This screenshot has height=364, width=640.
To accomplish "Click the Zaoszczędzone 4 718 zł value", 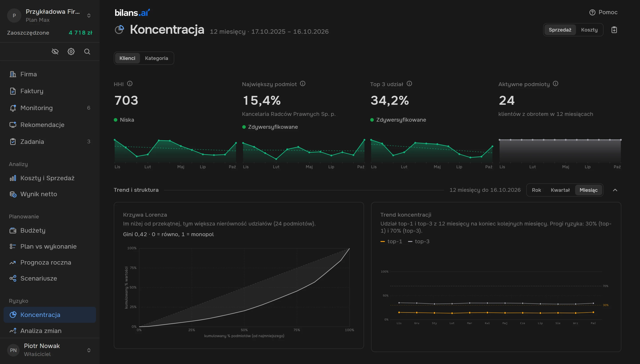I will [x=81, y=33].
